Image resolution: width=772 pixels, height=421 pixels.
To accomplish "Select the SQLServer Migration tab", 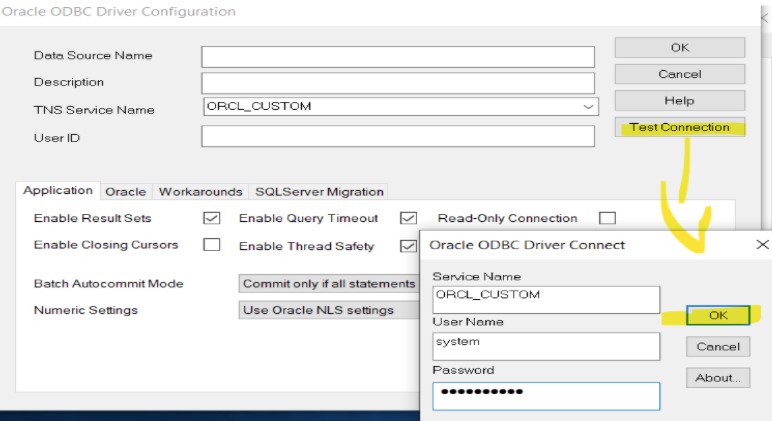I will pyautogui.click(x=319, y=192).
